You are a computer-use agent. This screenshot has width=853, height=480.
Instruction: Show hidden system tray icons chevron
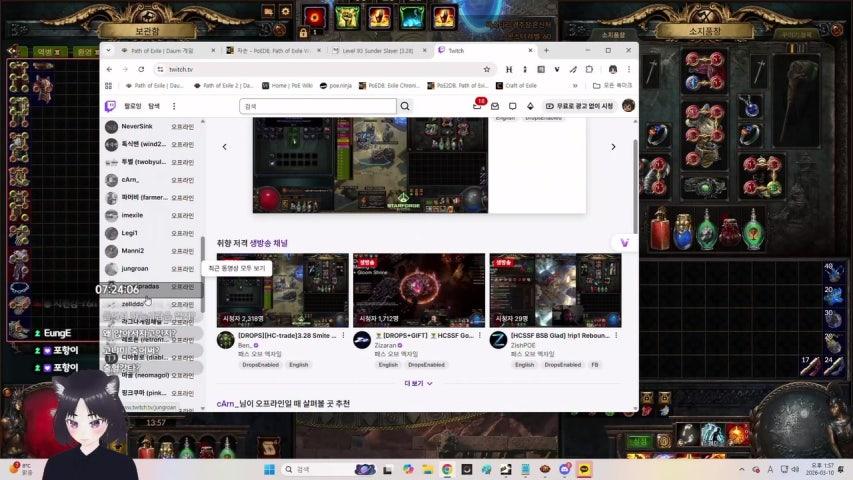pos(742,469)
